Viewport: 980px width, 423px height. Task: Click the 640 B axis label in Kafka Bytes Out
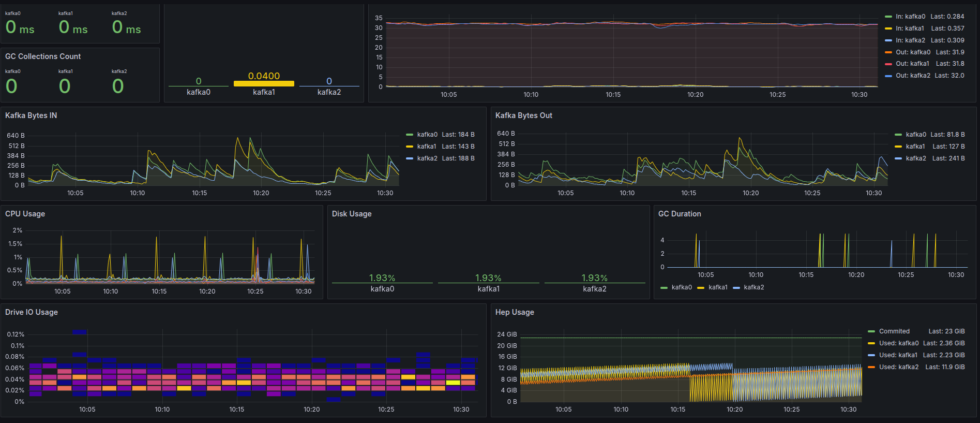(x=506, y=134)
